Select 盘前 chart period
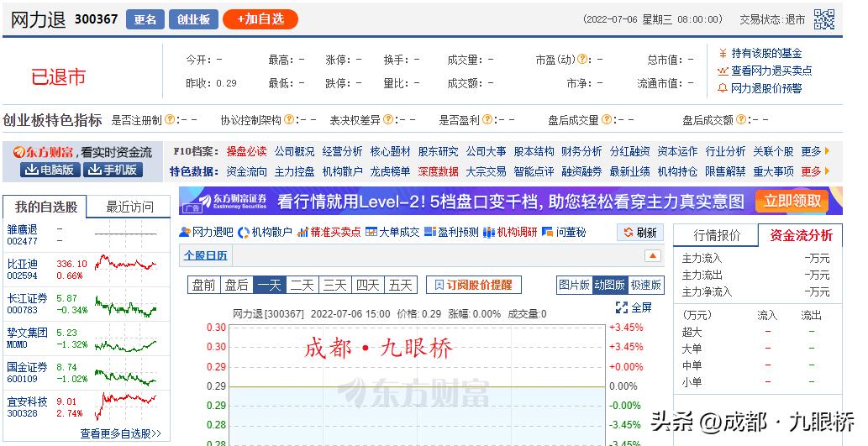 203,285
